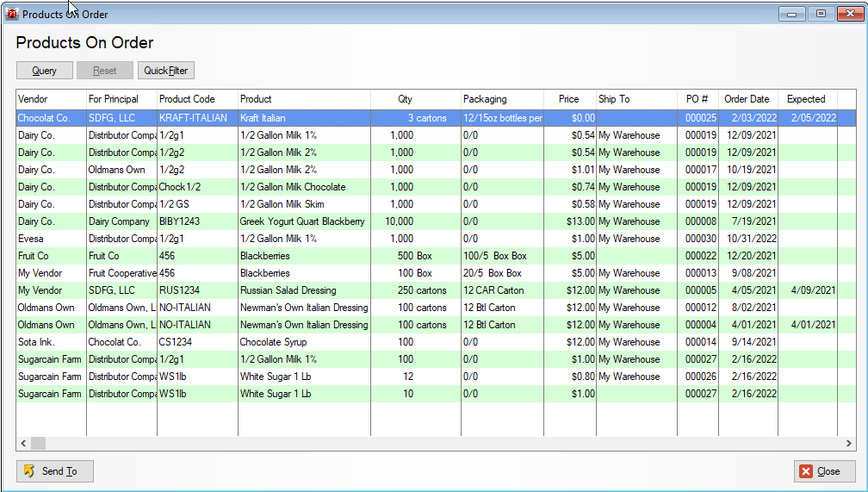Viewport: 868px width, 492px height.
Task: Sort by Qty column header
Action: [x=416, y=99]
